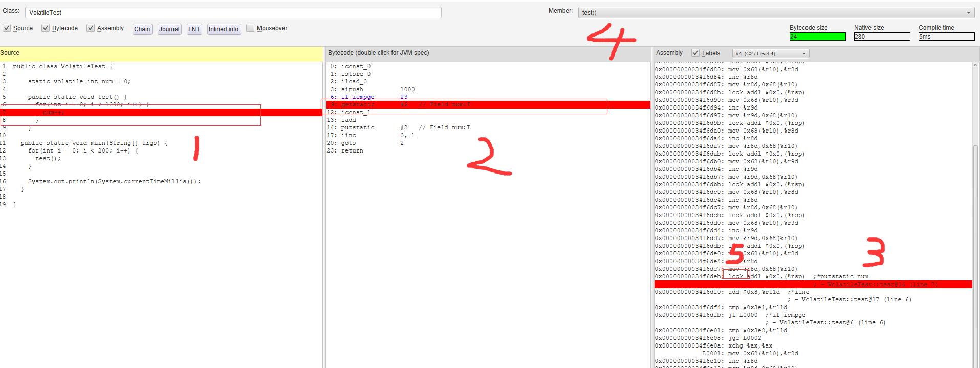
Task: Select assembly line 'jge L0002'
Action: pyautogui.click(x=708, y=338)
